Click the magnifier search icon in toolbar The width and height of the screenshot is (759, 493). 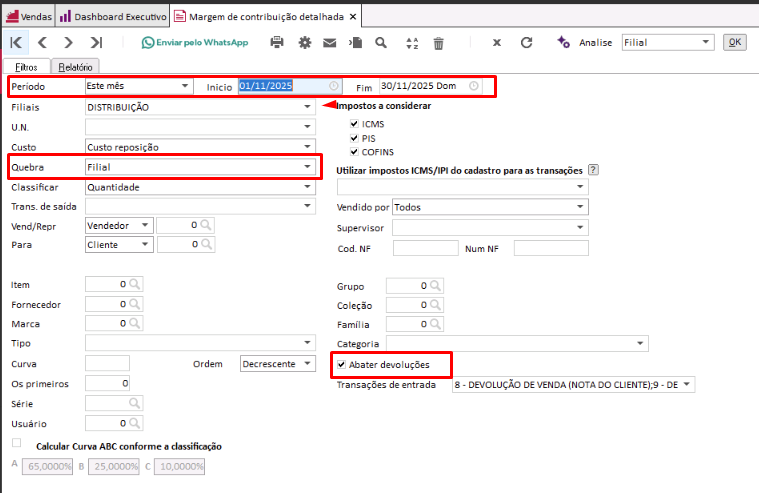pos(381,43)
